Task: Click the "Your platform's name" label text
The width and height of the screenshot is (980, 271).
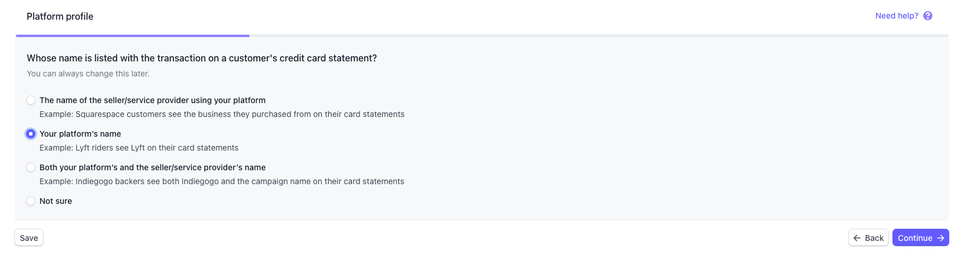Action: (80, 134)
